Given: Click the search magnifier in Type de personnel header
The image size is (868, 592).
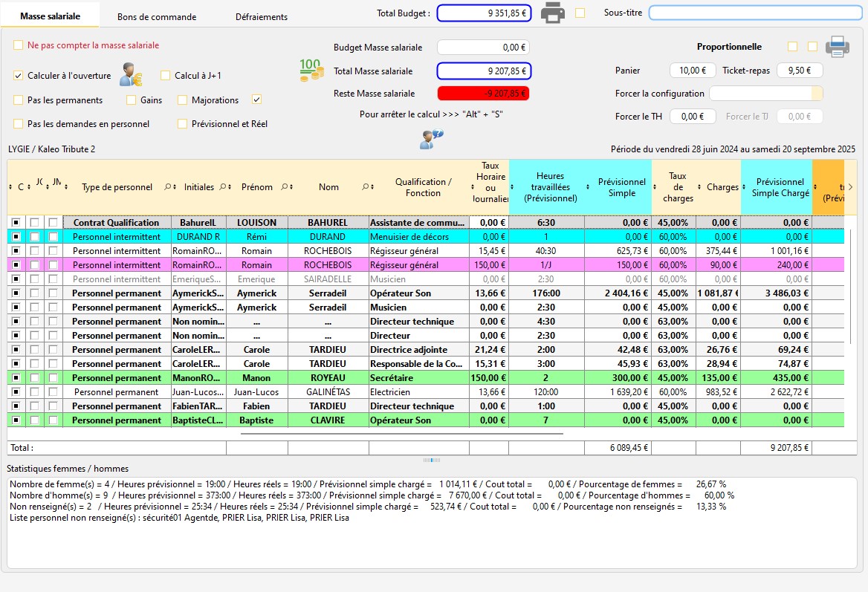Looking at the screenshot, I should [167, 187].
